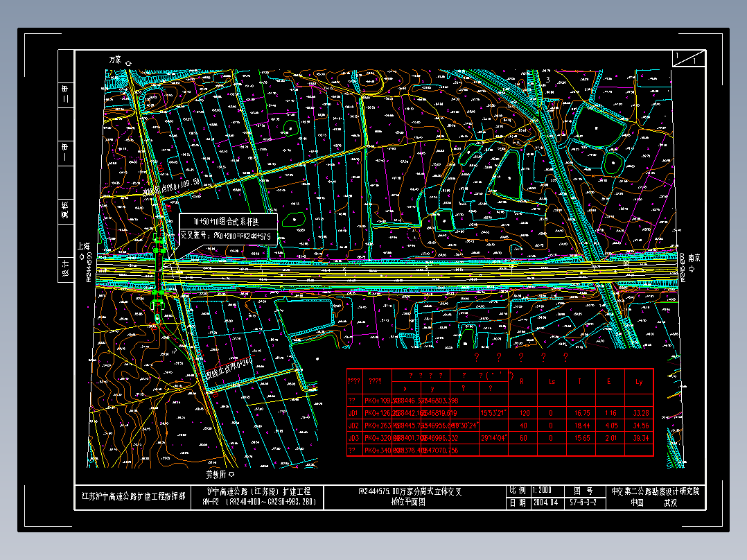Click the 交叉桩号 PK0+200 callout line

click(227, 236)
